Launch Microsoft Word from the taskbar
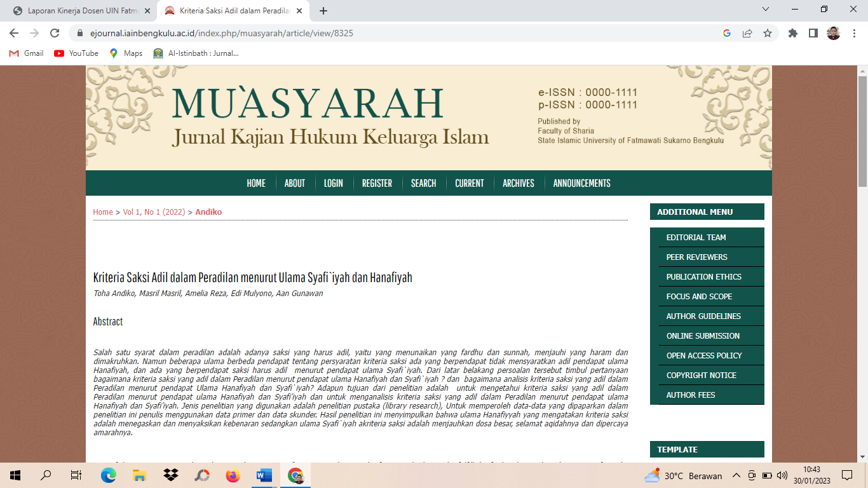Viewport: 868px width, 488px height. (x=264, y=475)
